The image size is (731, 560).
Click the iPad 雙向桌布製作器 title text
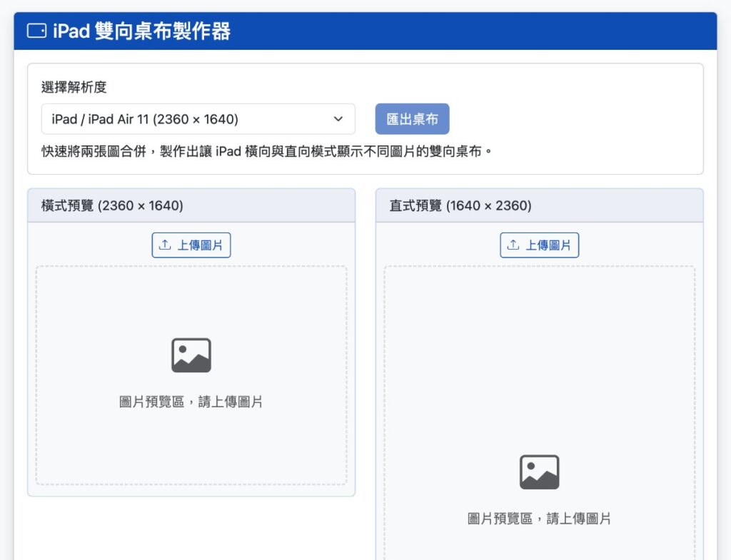(x=141, y=31)
